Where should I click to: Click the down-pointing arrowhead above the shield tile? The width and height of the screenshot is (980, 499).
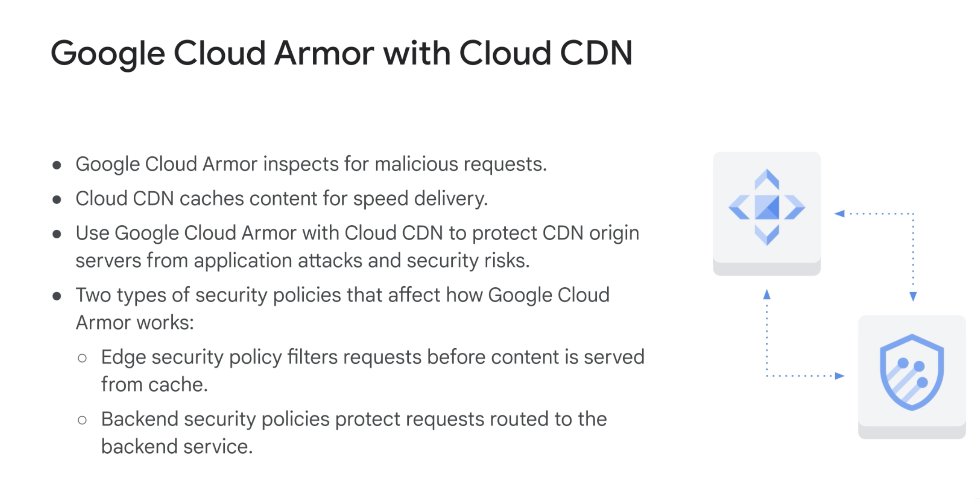pos(913,297)
